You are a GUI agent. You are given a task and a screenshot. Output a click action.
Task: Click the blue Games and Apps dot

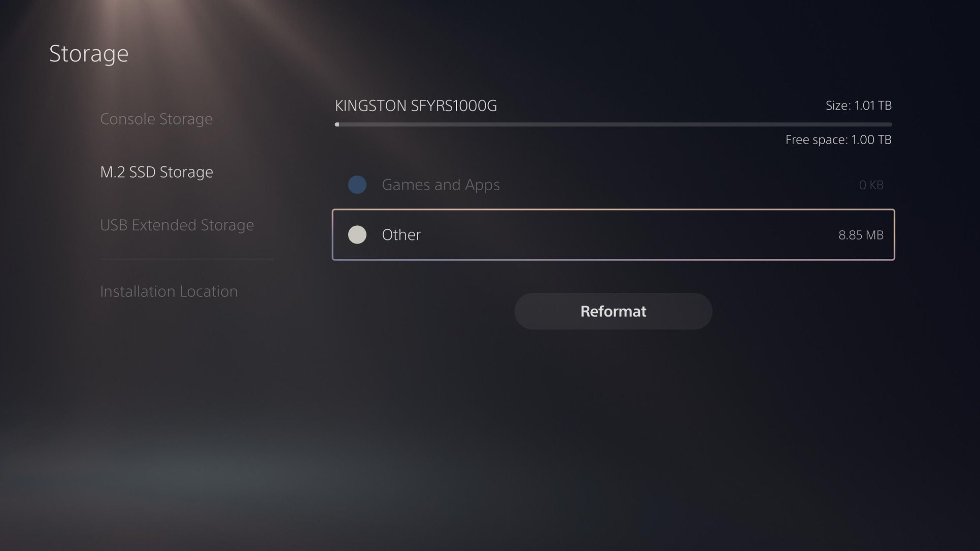coord(357,185)
